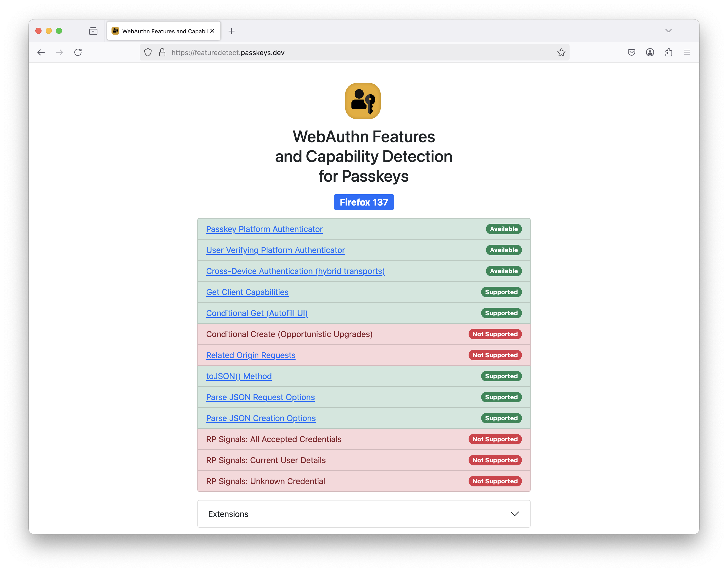Click Not Supported badge for Current User Details
Viewport: 728px width, 572px height.
click(495, 460)
